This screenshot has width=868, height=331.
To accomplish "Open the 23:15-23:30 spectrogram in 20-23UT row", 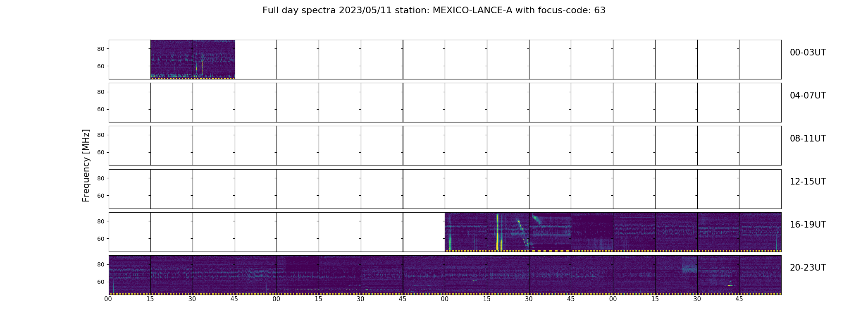I will 676,275.
